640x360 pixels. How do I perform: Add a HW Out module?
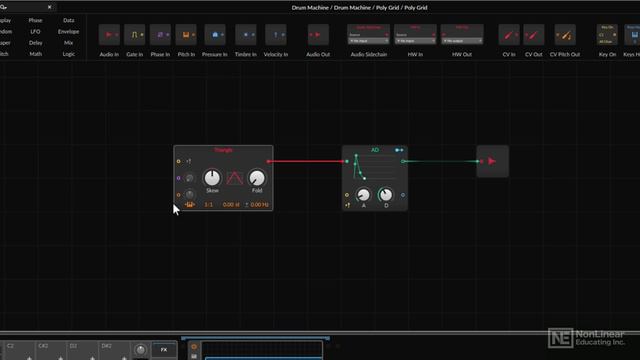[462, 35]
